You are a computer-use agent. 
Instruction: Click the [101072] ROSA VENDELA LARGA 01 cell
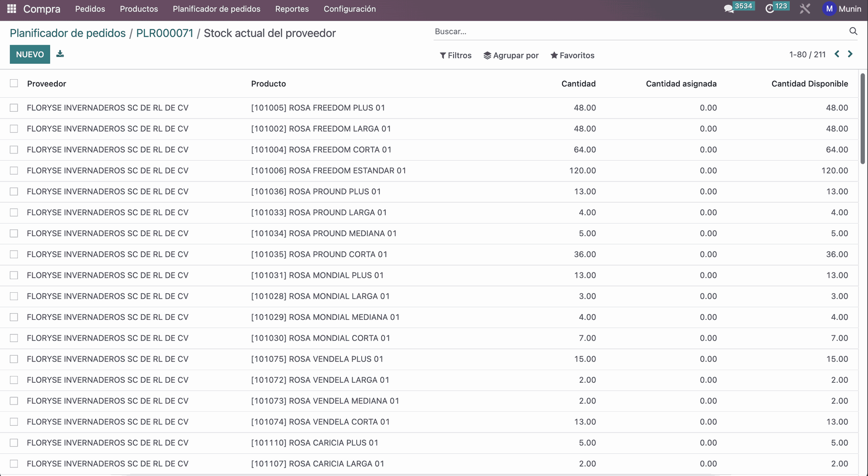click(x=320, y=380)
